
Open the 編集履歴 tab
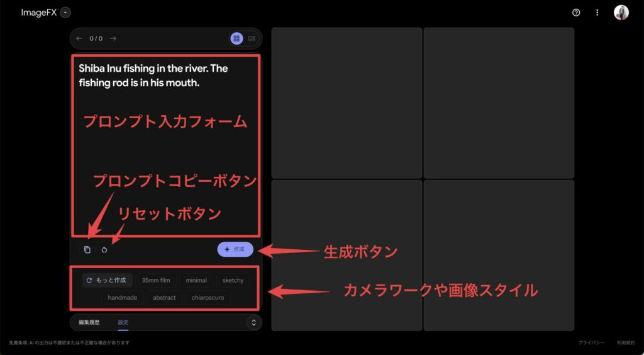click(88, 322)
